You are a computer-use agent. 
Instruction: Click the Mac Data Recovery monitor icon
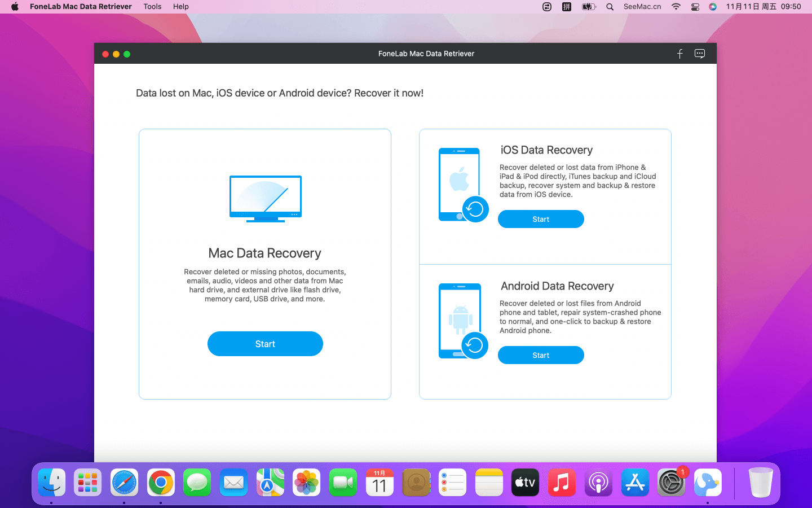click(265, 198)
